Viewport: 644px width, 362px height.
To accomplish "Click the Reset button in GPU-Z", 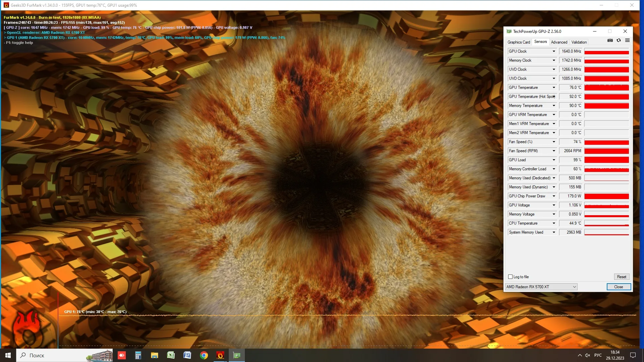I will (621, 277).
